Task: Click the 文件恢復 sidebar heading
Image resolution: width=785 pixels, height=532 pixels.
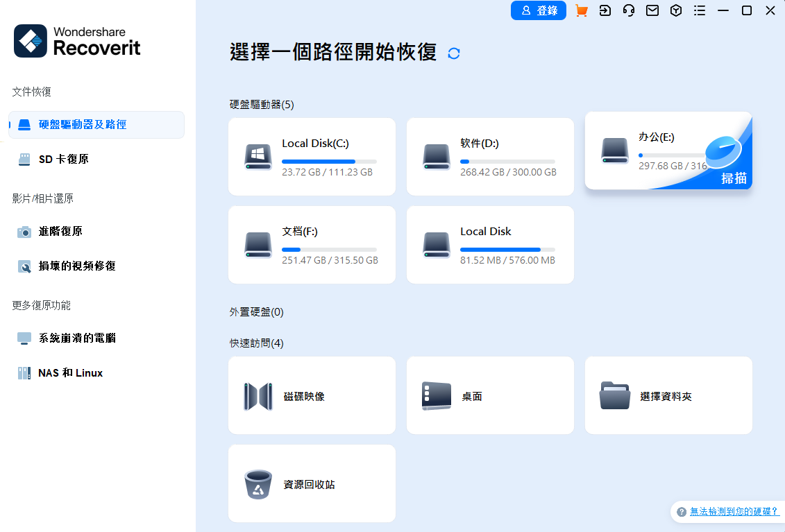Action: [x=31, y=92]
